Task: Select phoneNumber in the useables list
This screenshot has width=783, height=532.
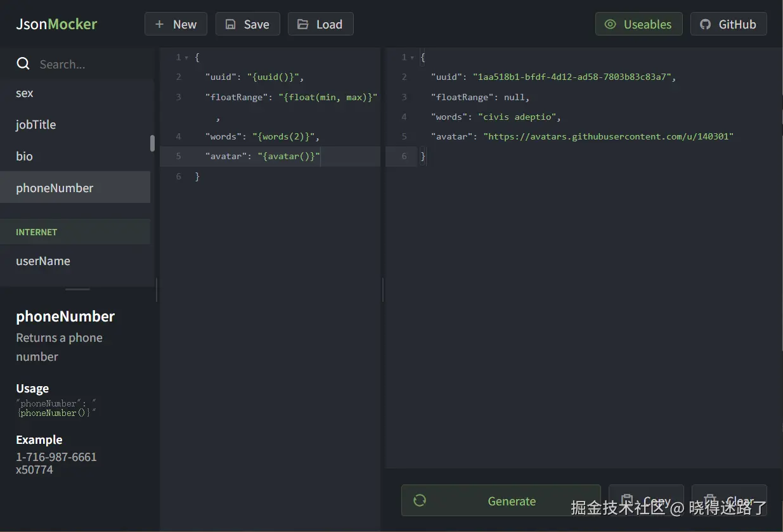Action: (75, 188)
